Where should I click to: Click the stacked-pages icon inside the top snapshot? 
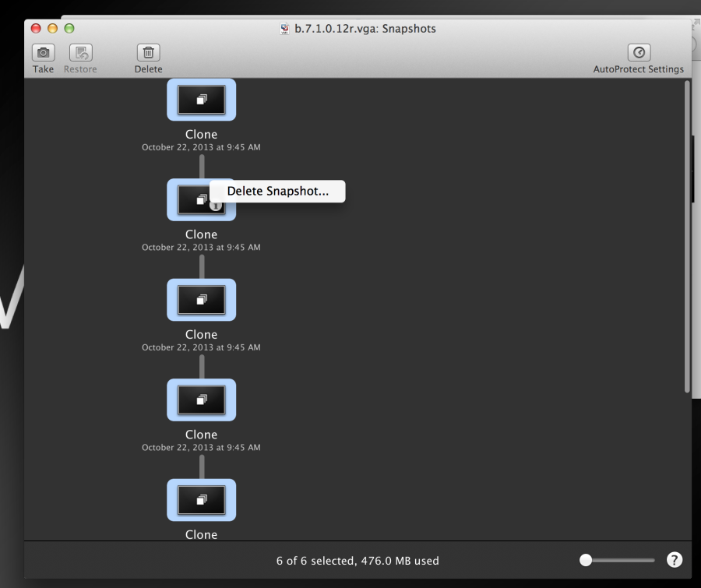coord(202,99)
